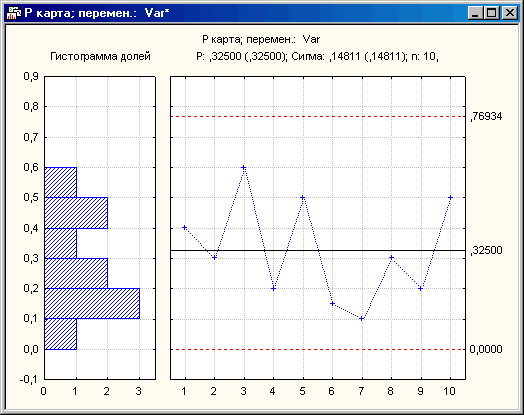
Task: Click the window title text 'Р карта; перемен.: Var*'
Action: click(97, 13)
